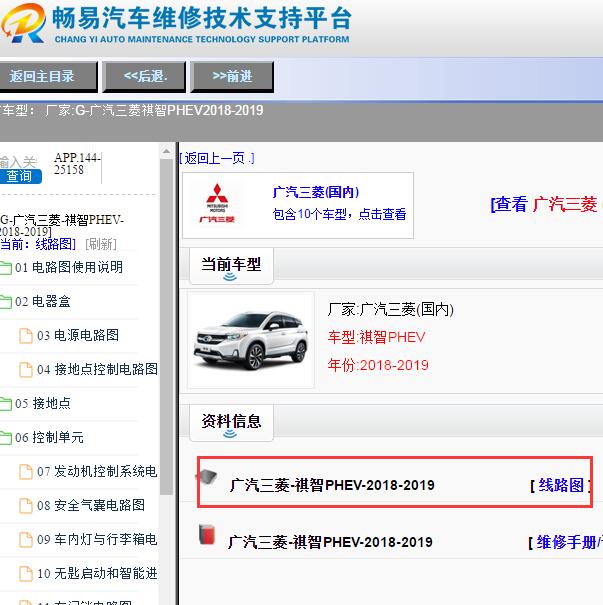Click sidebar heading G-广汽三菱-祺智PHEV
Image resolution: width=603 pixels, height=605 pixels.
click(62, 226)
